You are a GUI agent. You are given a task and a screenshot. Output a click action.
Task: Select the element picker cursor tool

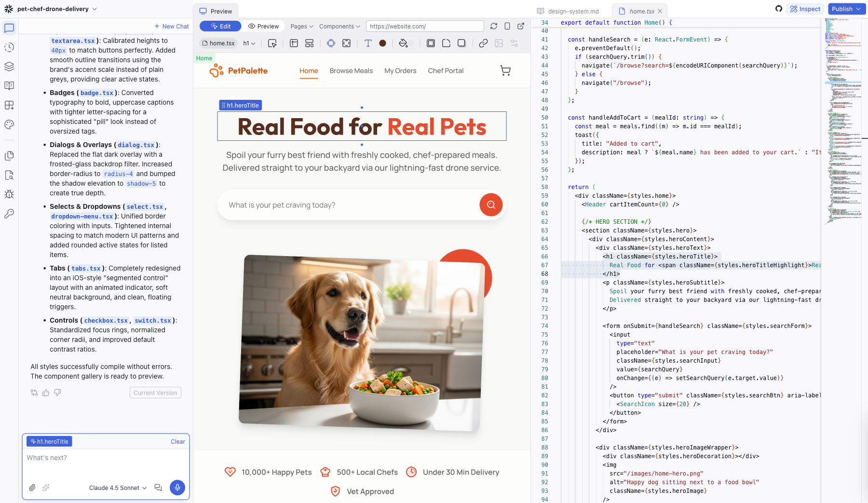coord(272,43)
